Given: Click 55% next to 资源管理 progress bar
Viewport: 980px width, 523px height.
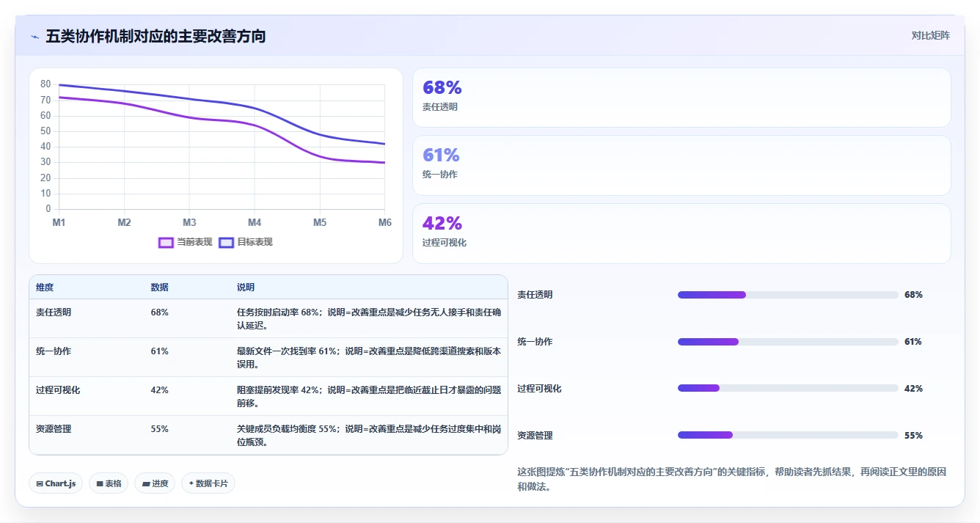Looking at the screenshot, I should pos(913,436).
